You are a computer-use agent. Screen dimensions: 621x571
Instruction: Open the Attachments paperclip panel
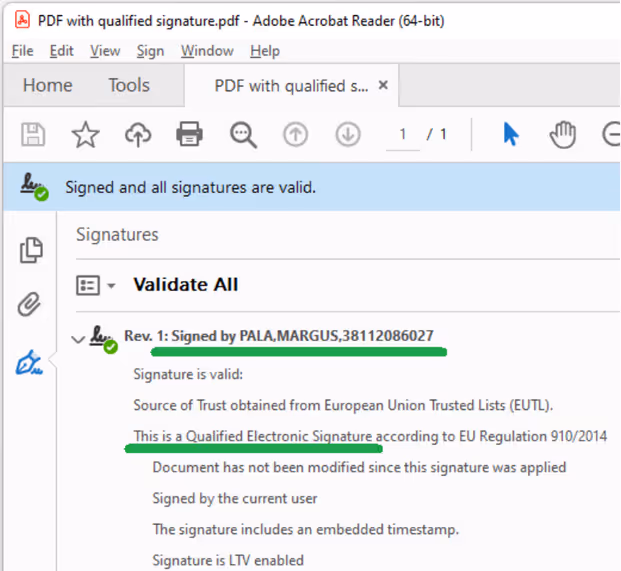point(29,304)
